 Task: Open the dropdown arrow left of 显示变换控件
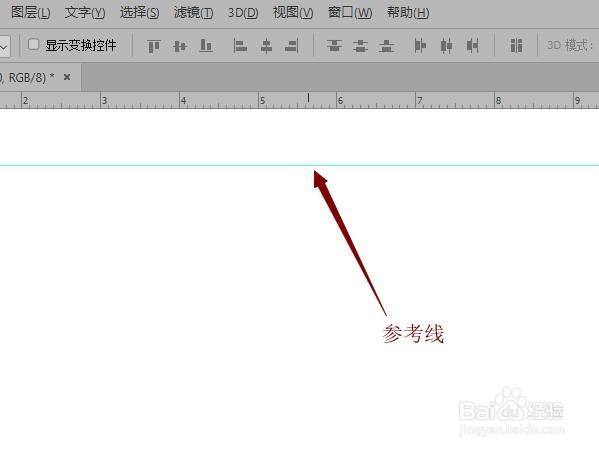[x=4, y=47]
